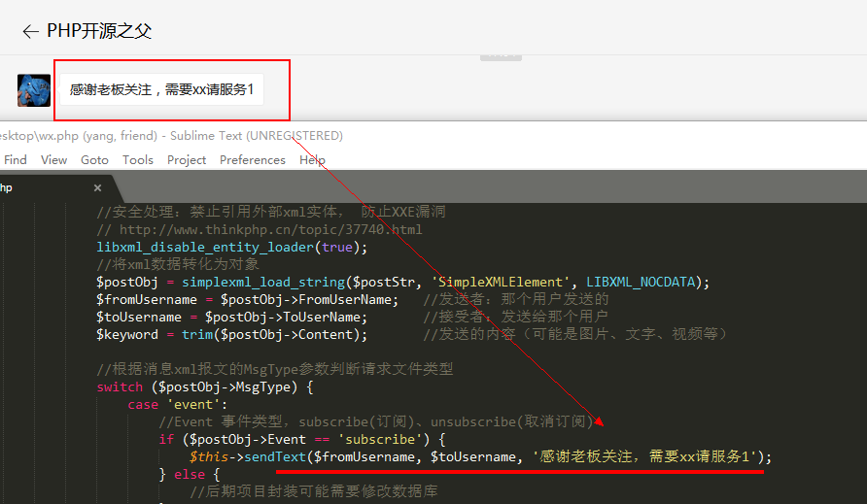The width and height of the screenshot is (867, 504).
Task: Close the wx.php editor tab
Action: (x=97, y=187)
